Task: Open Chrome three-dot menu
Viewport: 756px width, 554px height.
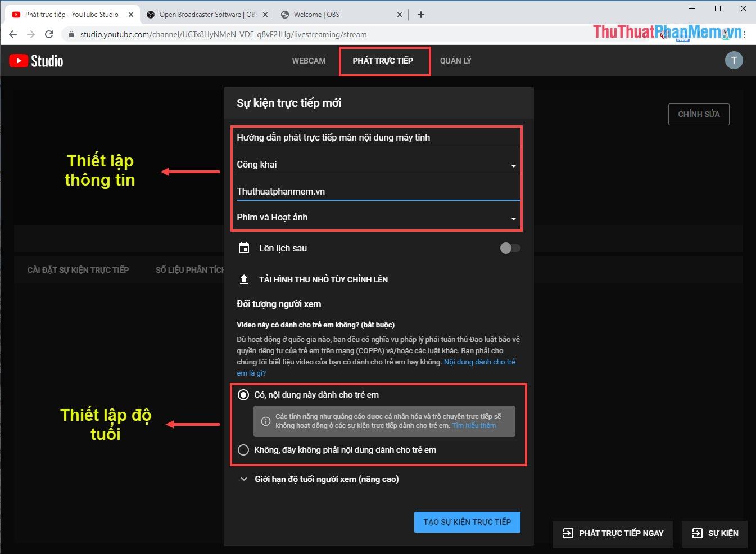Action: pyautogui.click(x=745, y=34)
